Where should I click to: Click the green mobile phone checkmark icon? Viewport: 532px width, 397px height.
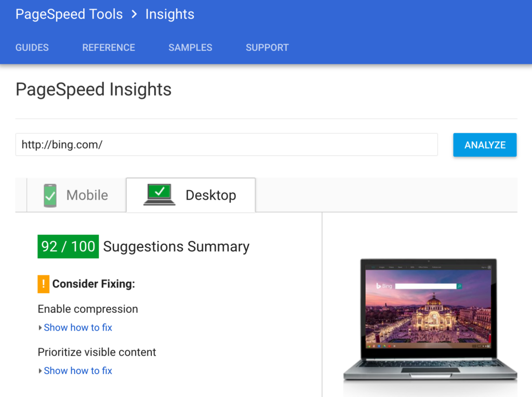(50, 195)
